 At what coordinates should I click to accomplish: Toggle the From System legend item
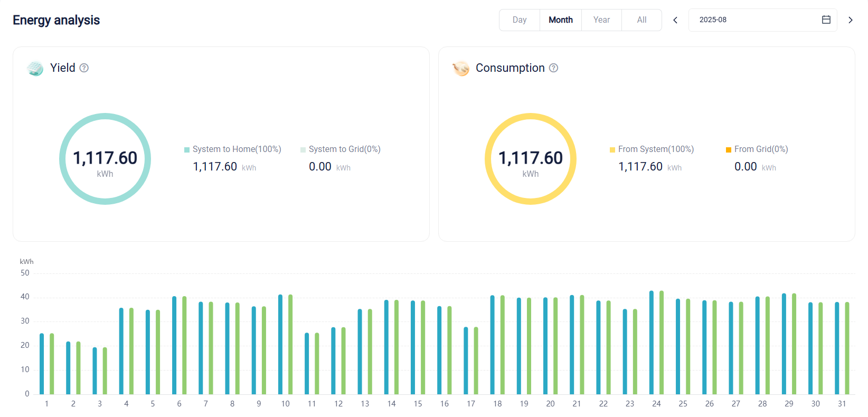(x=652, y=149)
